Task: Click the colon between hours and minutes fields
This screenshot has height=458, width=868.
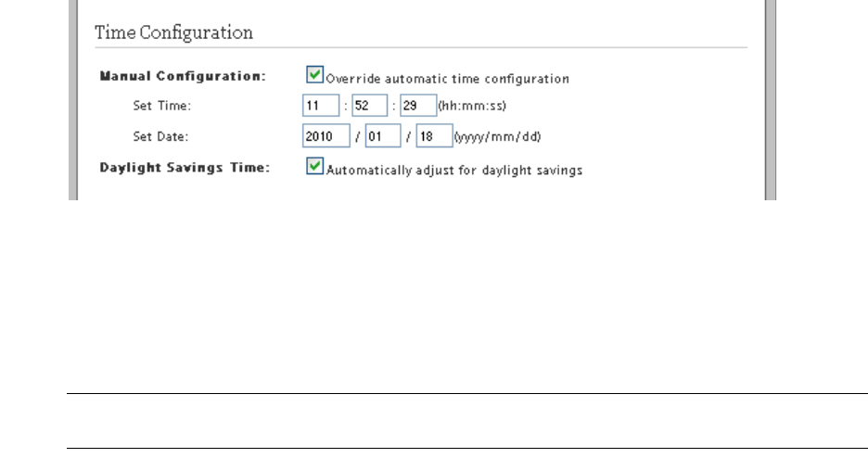Action: coord(347,107)
